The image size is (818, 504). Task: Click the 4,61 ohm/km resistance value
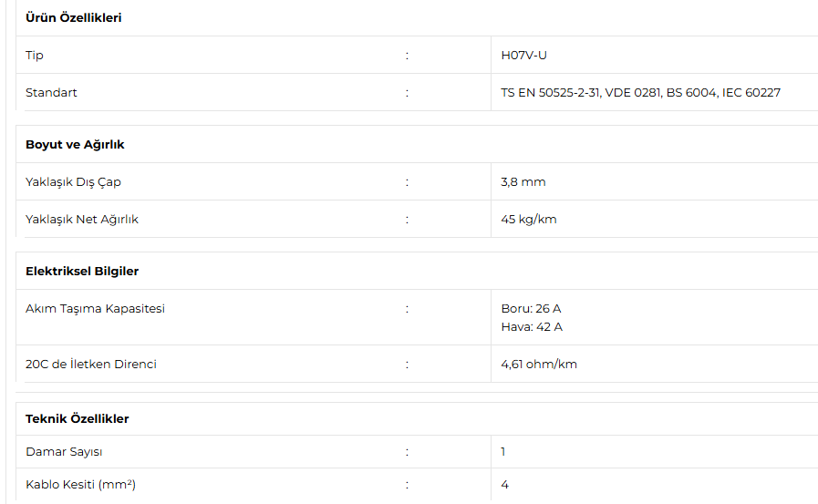538,365
